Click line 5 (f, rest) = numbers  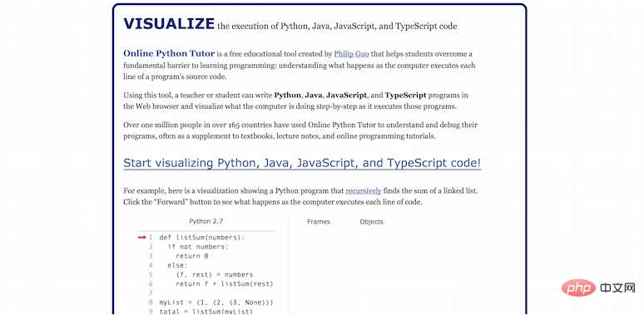pyautogui.click(x=215, y=274)
